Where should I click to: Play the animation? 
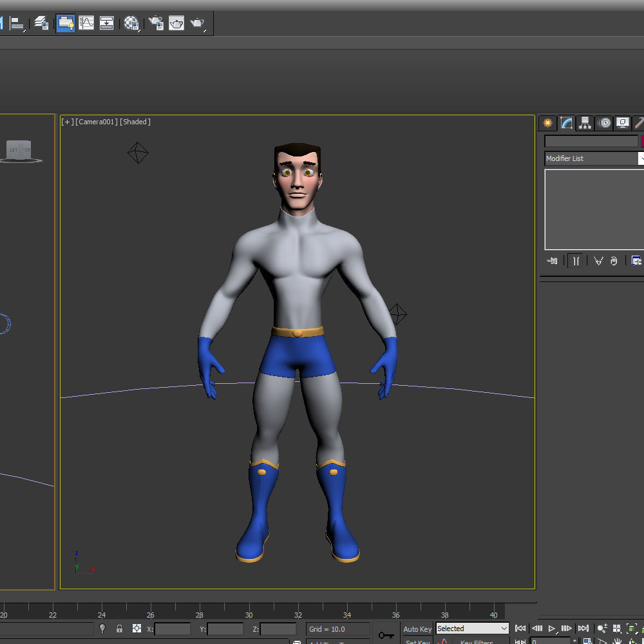pos(552,629)
